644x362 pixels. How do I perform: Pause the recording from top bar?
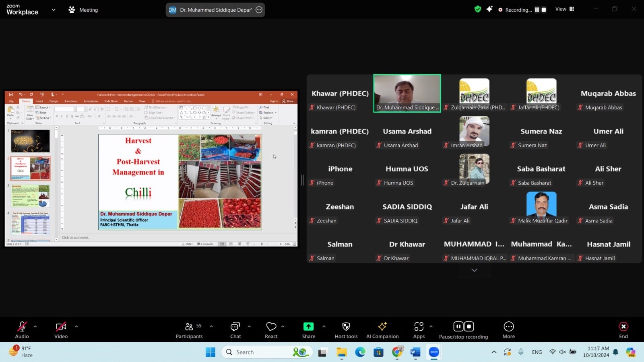[537, 10]
